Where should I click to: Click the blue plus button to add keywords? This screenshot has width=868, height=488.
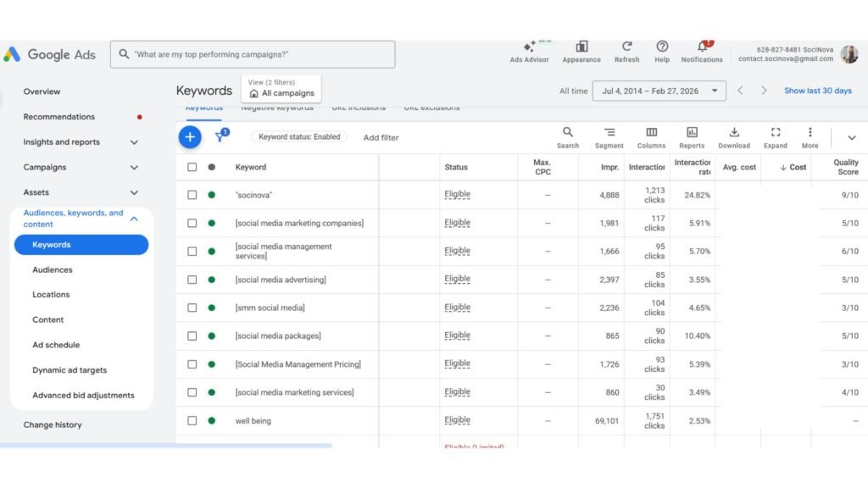coord(190,136)
